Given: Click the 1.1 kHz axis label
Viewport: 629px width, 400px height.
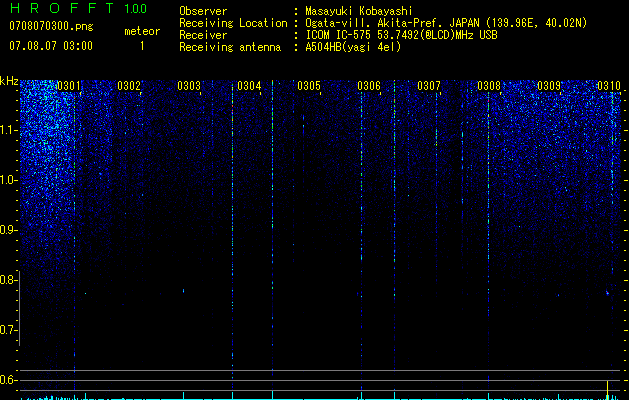Looking at the screenshot, I should [x=8, y=130].
